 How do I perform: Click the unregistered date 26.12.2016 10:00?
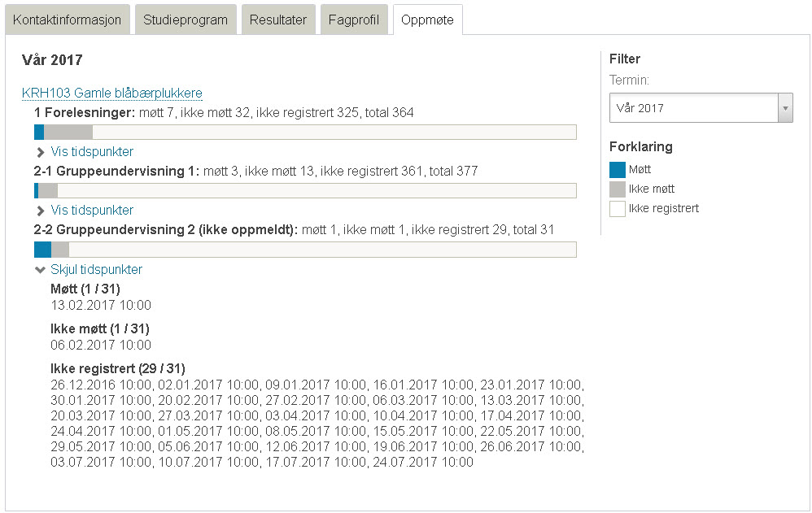tap(102, 385)
